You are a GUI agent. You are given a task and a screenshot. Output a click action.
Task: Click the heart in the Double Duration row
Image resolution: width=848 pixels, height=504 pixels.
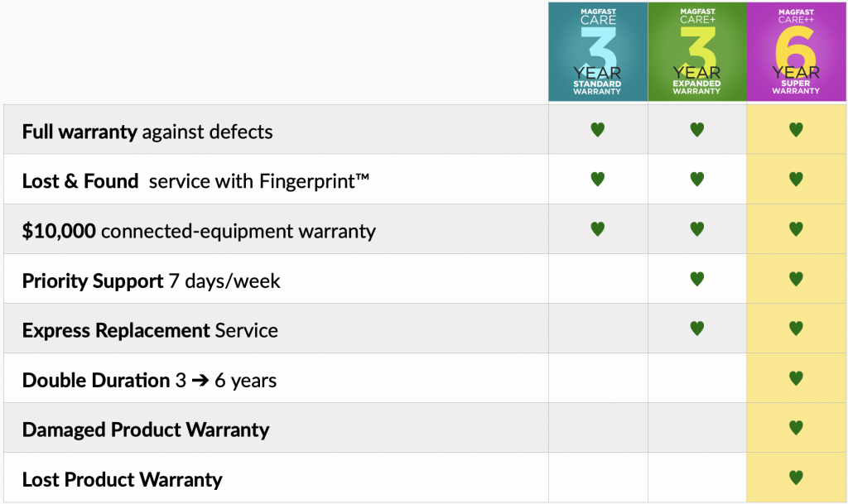796,378
